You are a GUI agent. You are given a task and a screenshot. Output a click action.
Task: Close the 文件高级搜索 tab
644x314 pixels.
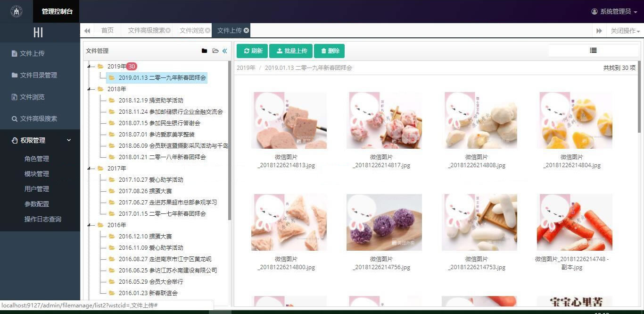168,30
